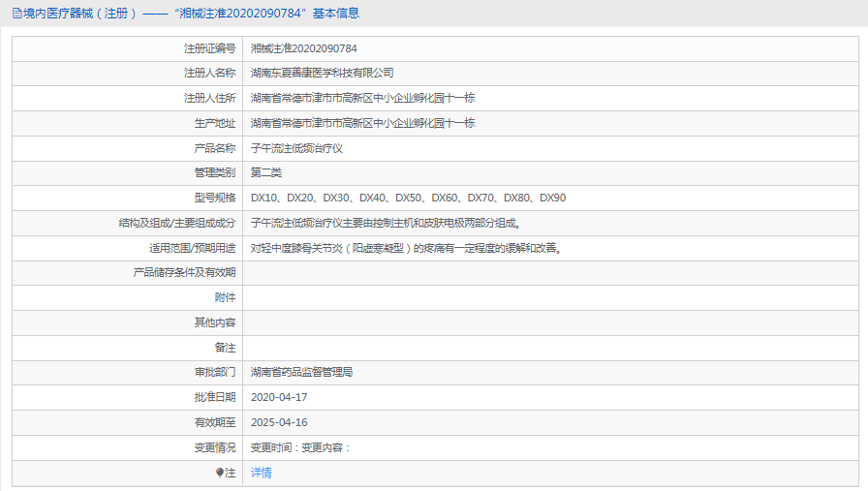868x491 pixels.
Task: Click the bulb icon beside 注 label
Action: 219,473
